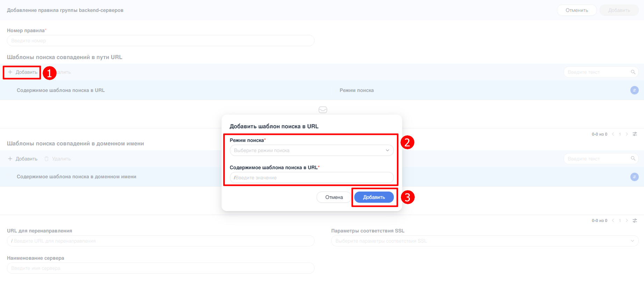Open pagination settings icon below domain name table
This screenshot has width=644, height=302.
(x=635, y=221)
